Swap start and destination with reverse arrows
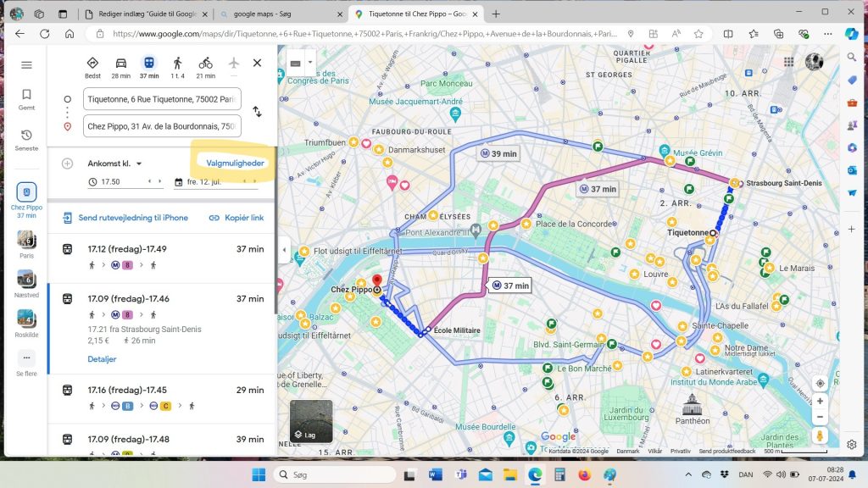 click(x=257, y=112)
